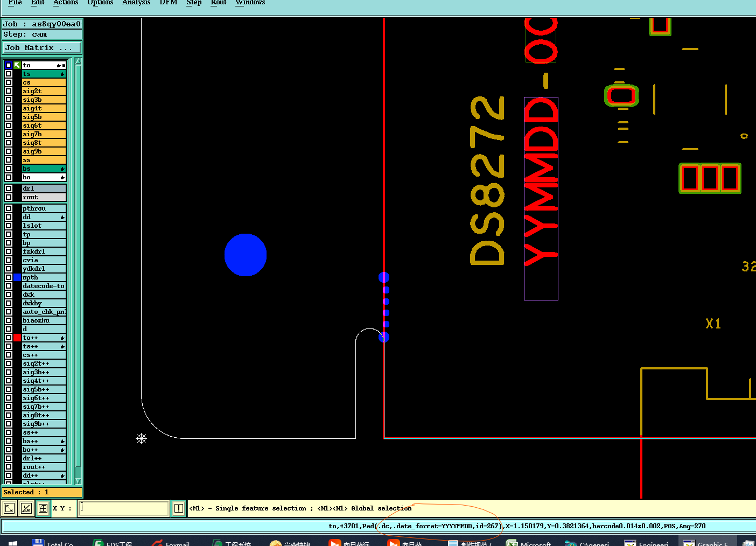Image resolution: width=756 pixels, height=546 pixels.
Task: Switch to the Engineering Toolkit taskbar item
Action: tap(647, 543)
